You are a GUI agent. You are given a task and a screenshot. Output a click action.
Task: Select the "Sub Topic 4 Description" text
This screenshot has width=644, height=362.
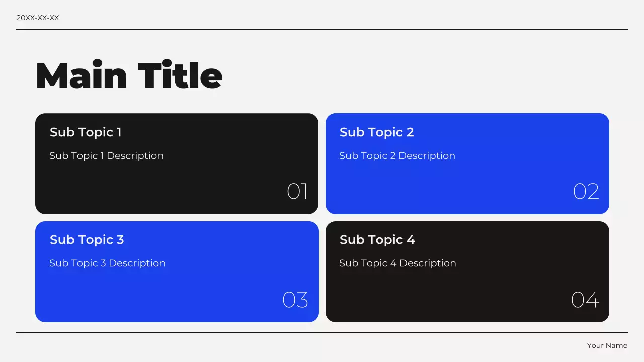point(397,263)
